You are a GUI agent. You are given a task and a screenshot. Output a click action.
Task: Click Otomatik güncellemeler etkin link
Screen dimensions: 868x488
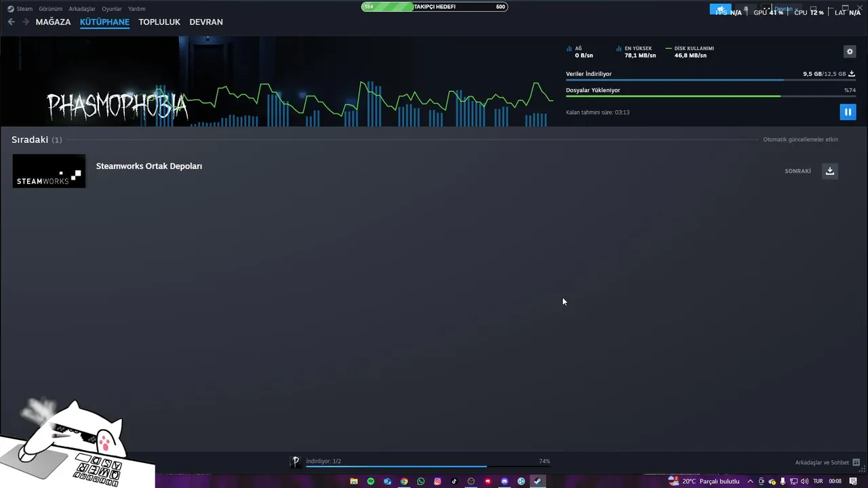pos(800,140)
